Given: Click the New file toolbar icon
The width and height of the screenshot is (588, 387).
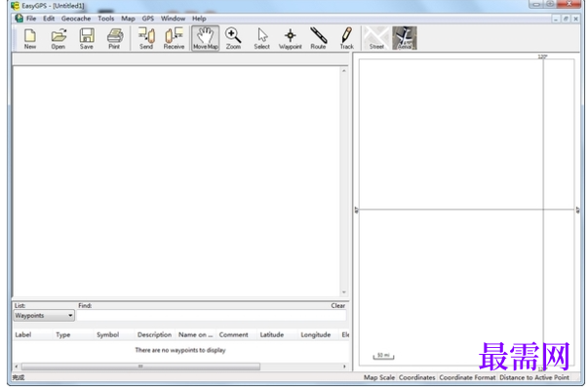Looking at the screenshot, I should click(30, 39).
